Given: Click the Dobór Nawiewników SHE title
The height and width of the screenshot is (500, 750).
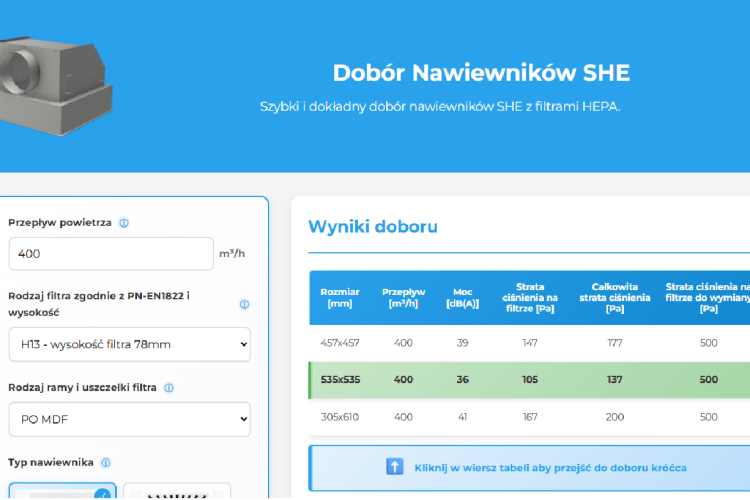Looking at the screenshot, I should [481, 73].
